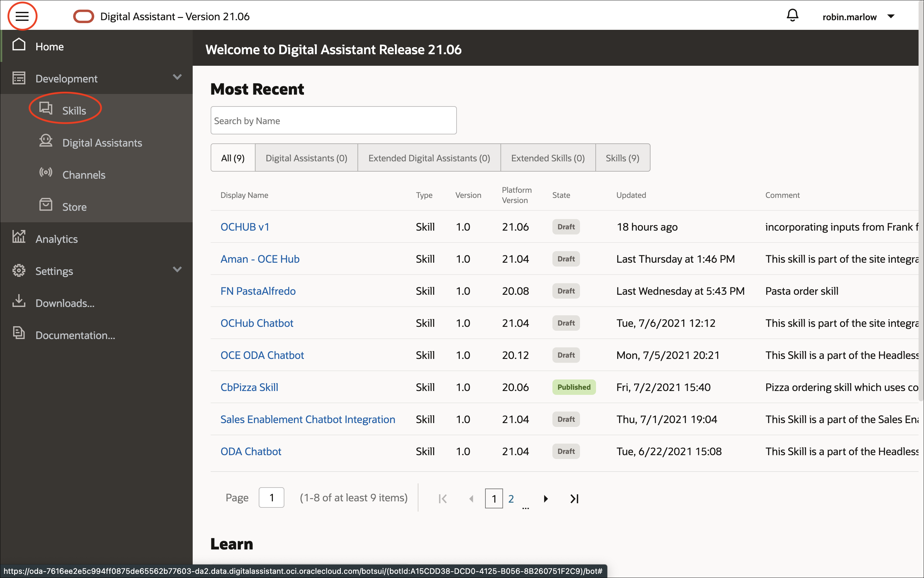This screenshot has height=578, width=924.
Task: Open Documentation from the sidebar
Action: tap(75, 335)
